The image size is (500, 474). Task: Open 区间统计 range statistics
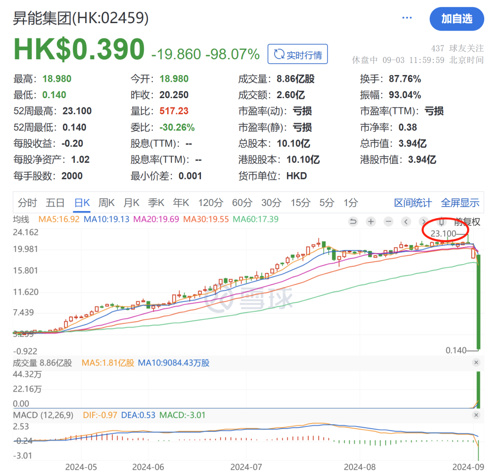coord(413,202)
